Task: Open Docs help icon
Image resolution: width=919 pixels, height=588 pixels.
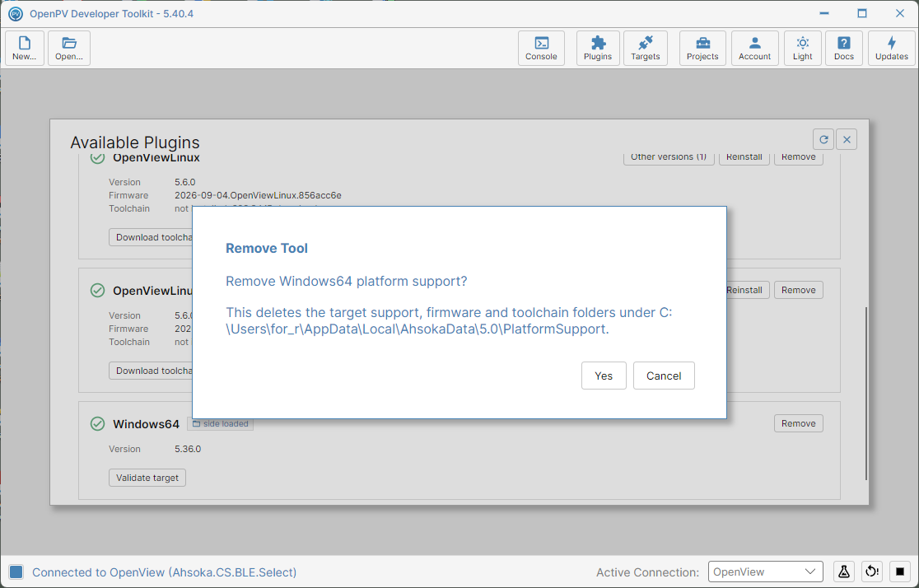Action: click(844, 48)
